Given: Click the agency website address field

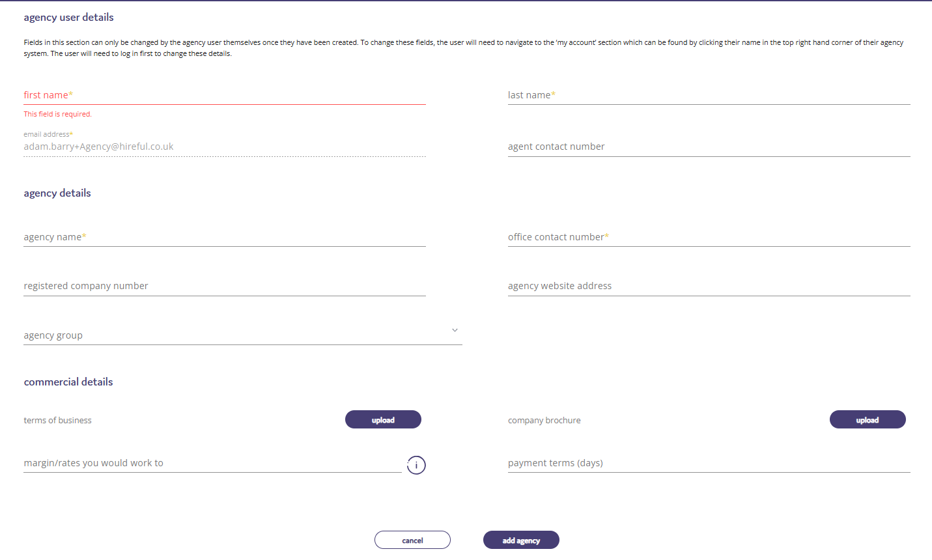Looking at the screenshot, I should [709, 286].
